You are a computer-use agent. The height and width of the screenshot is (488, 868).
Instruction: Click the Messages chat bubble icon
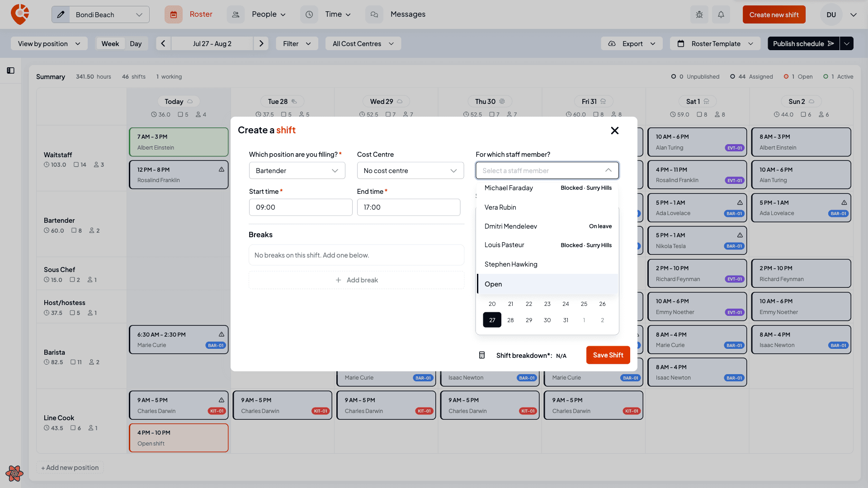click(x=374, y=14)
